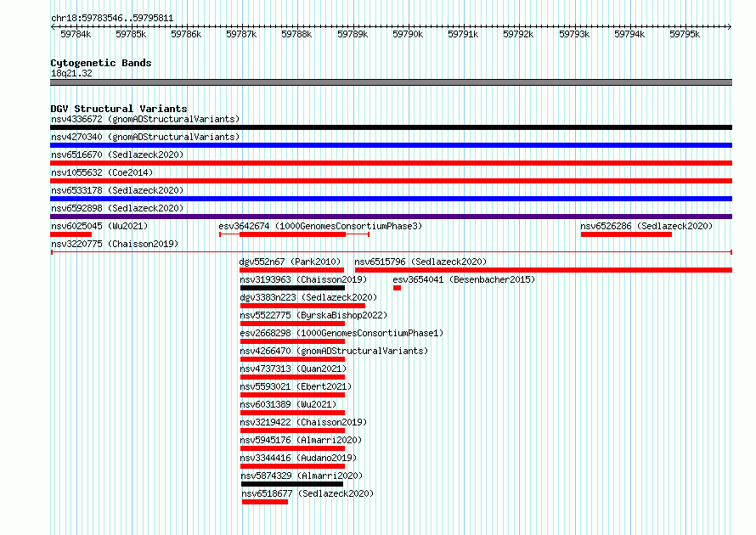
Task: Select the DGV Structural Variants track title
Action: tap(119, 109)
